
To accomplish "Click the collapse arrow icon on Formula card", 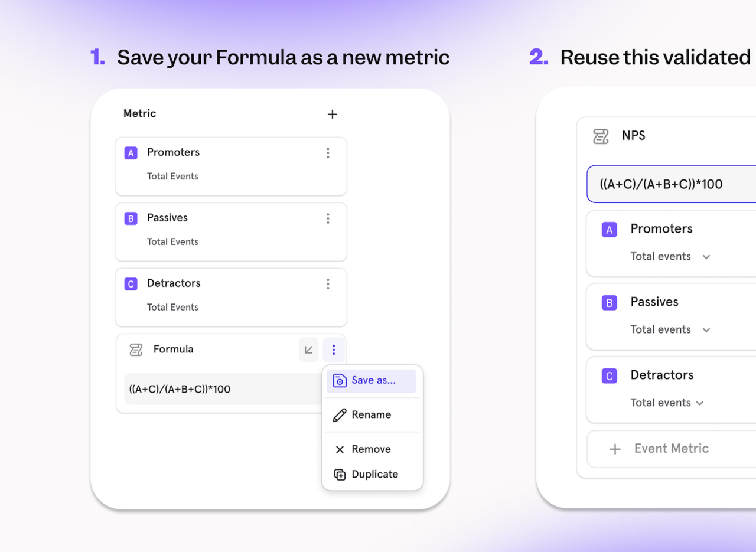I will [308, 350].
